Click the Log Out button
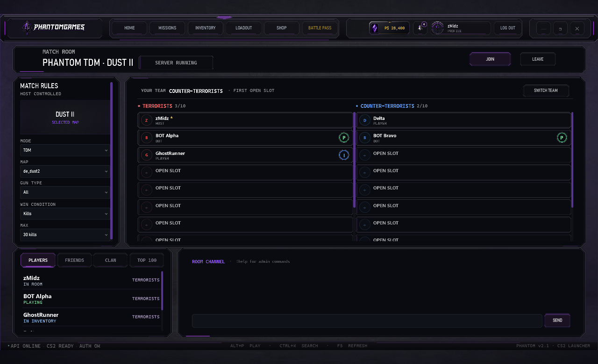This screenshot has height=364, width=598. coord(508,28)
